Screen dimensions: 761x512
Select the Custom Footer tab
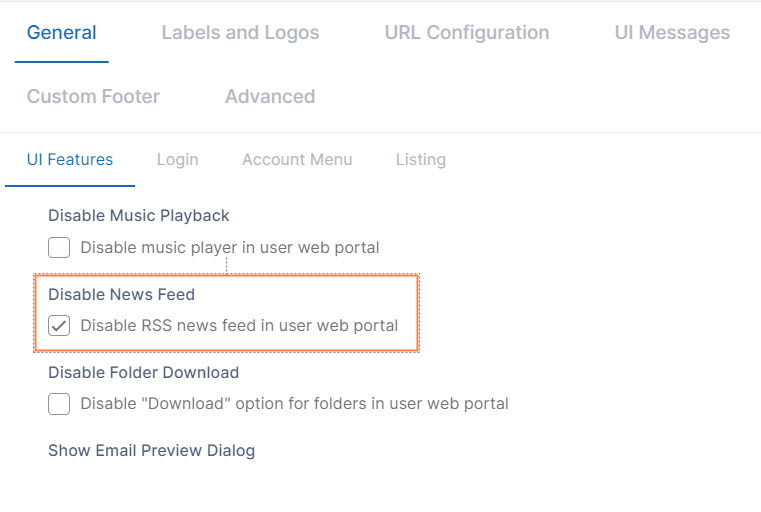(x=93, y=97)
